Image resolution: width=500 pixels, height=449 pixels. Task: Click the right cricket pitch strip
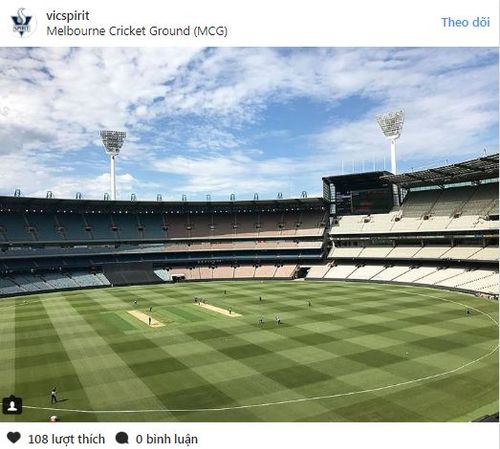point(218,309)
